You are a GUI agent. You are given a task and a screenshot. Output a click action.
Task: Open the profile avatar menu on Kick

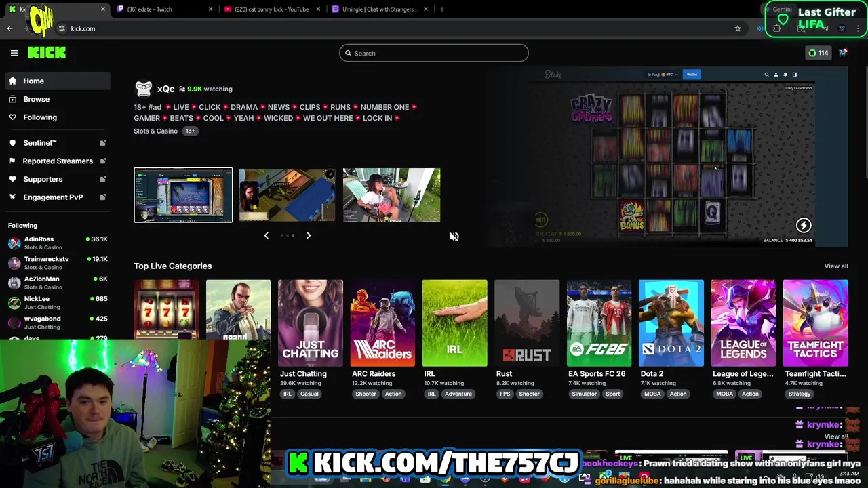[x=844, y=53]
